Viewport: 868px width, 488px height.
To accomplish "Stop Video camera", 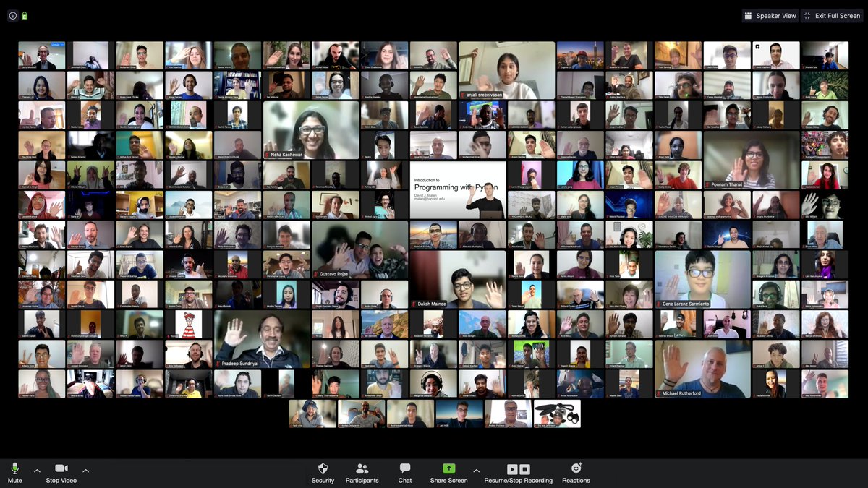I will point(61,473).
